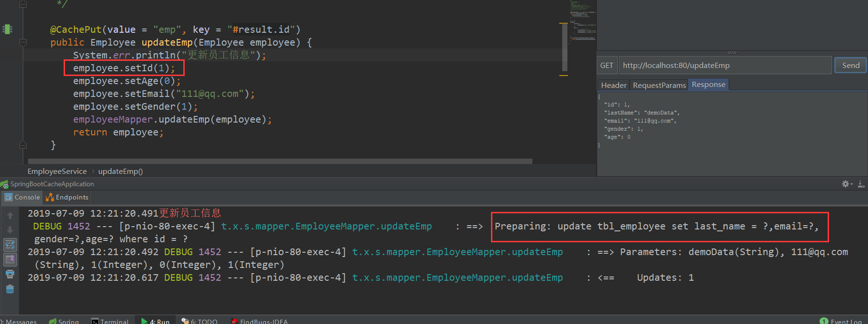Open the Header tab
Image resolution: width=868 pixels, height=324 pixels.
pos(613,85)
